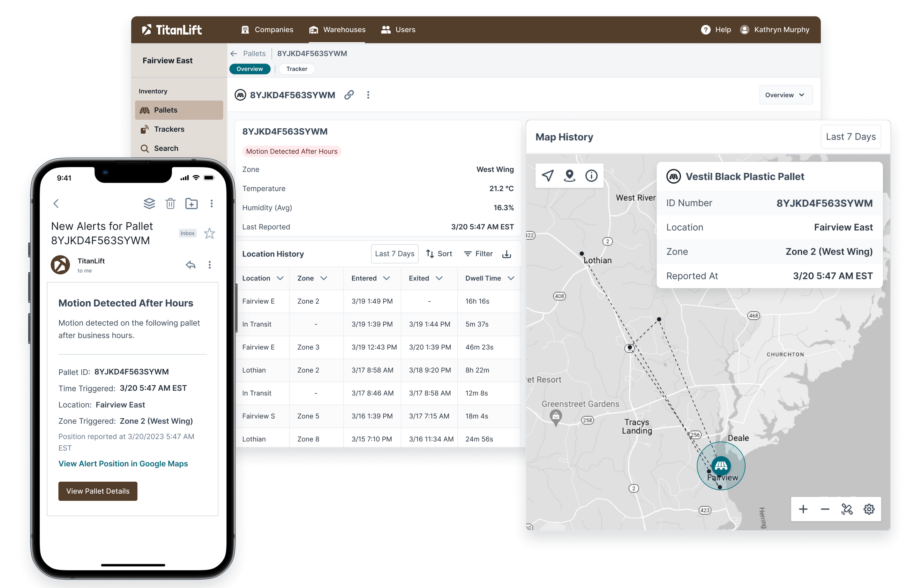Expand the Overview dropdown at top right
Screen dimensions: 907x588
(786, 95)
